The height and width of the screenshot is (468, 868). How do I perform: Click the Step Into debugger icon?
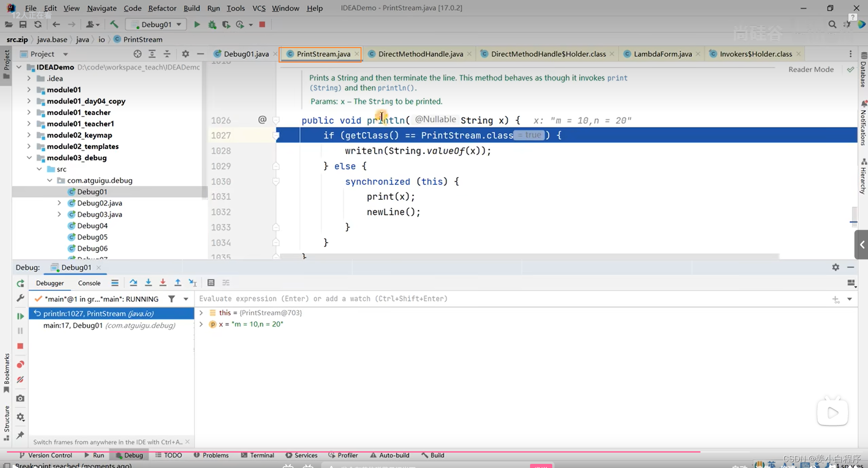pyautogui.click(x=148, y=283)
